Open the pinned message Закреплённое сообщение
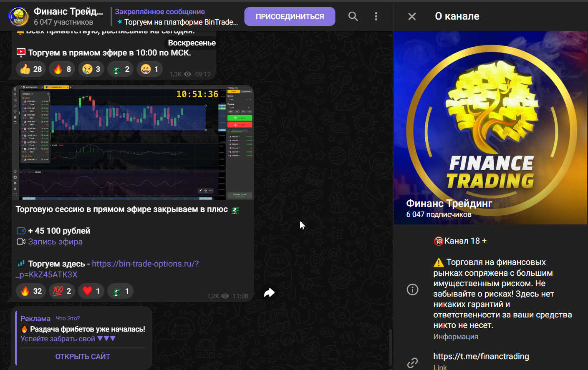The height and width of the screenshot is (370, 588). point(177,17)
